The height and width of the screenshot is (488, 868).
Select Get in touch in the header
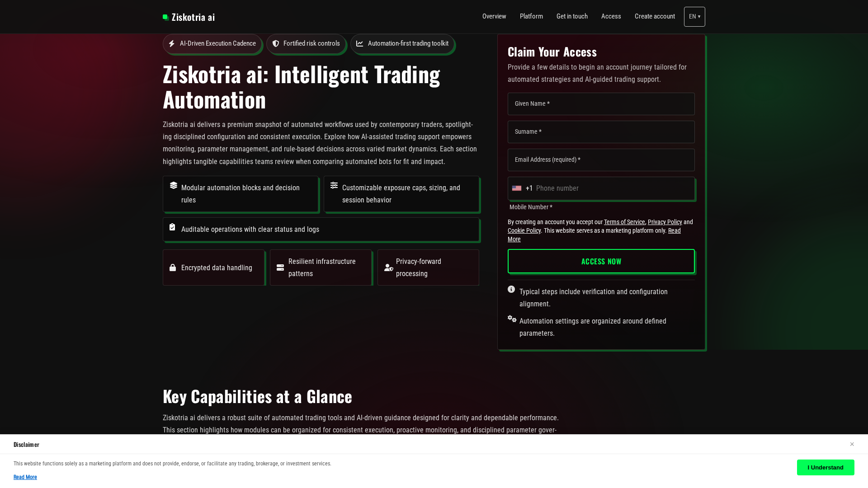pyautogui.click(x=572, y=16)
